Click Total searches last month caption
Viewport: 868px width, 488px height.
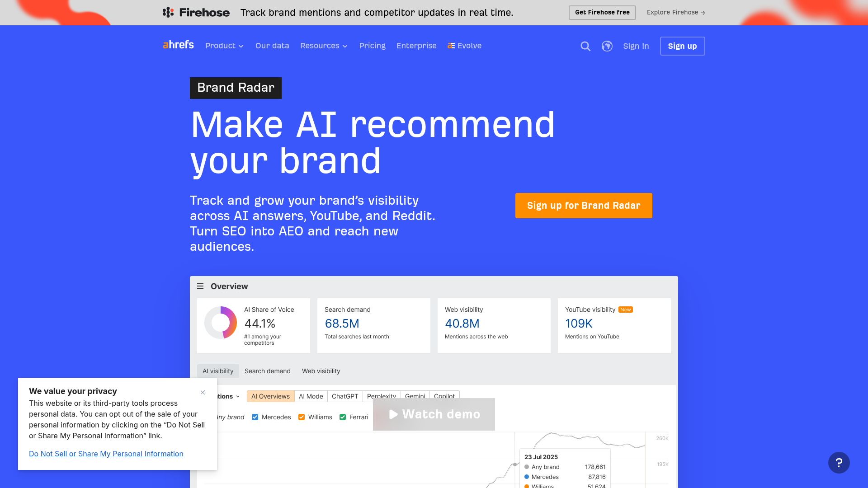click(x=357, y=337)
